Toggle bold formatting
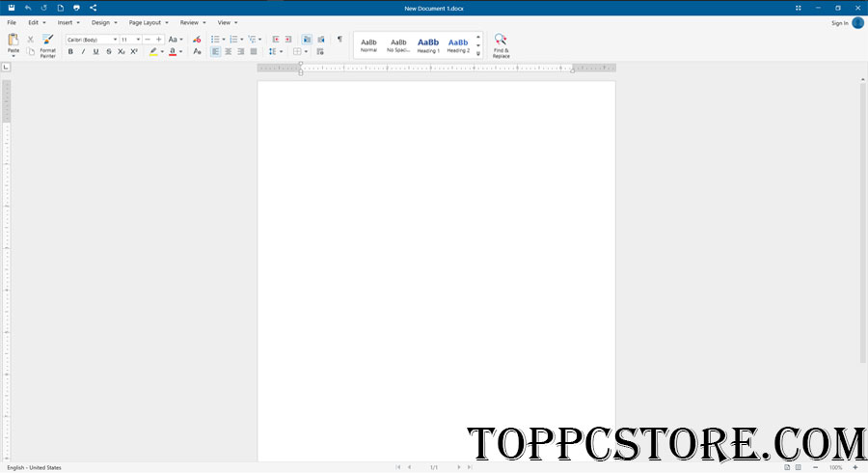 pos(70,51)
